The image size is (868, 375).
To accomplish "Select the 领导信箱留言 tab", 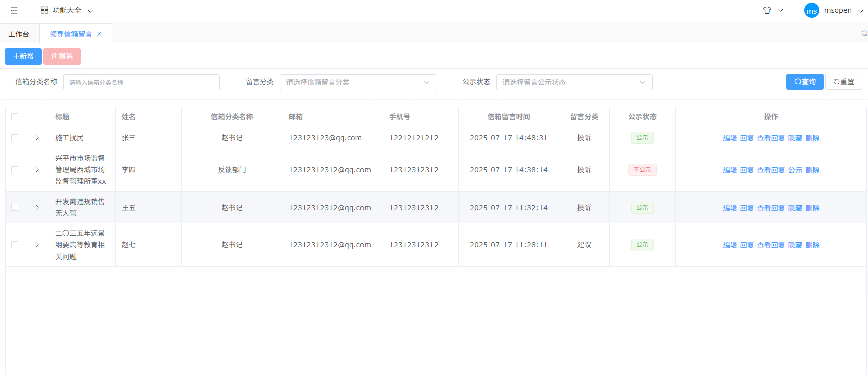I will click(71, 34).
